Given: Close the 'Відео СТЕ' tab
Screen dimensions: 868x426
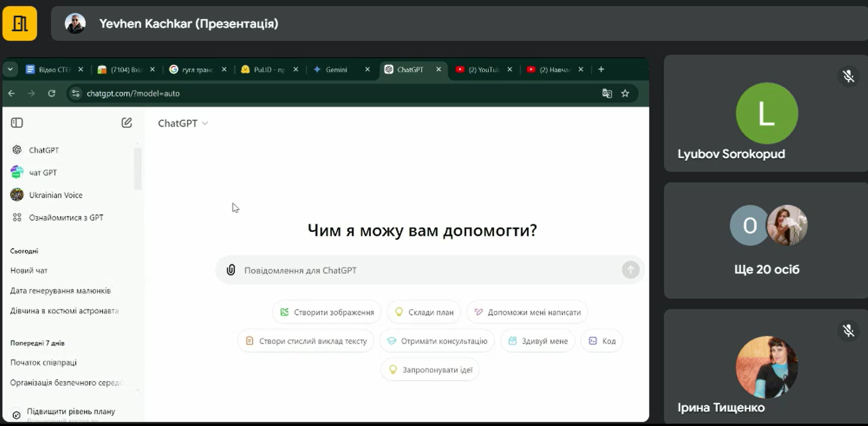Looking at the screenshot, I should pyautogui.click(x=81, y=69).
